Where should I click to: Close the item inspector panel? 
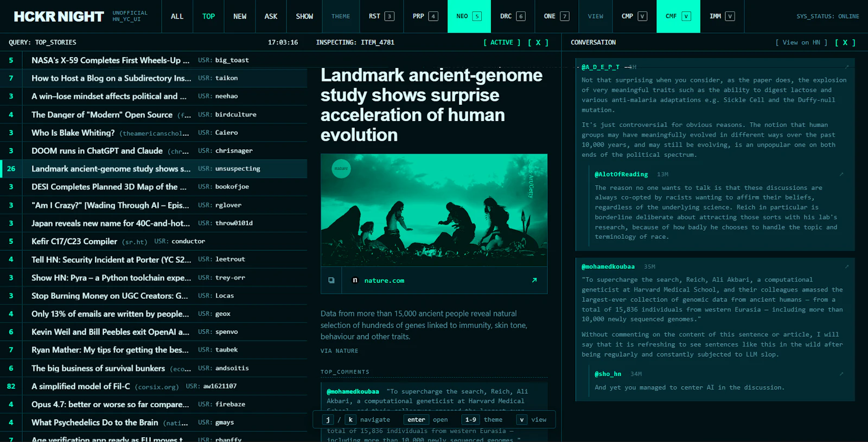538,42
